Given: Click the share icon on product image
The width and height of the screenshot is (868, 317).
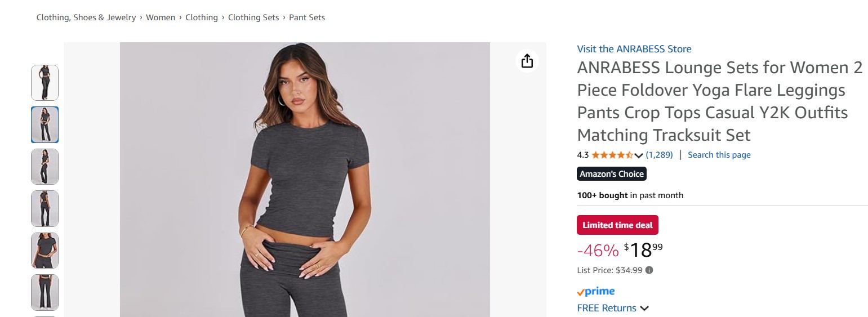Looking at the screenshot, I should coord(527,61).
